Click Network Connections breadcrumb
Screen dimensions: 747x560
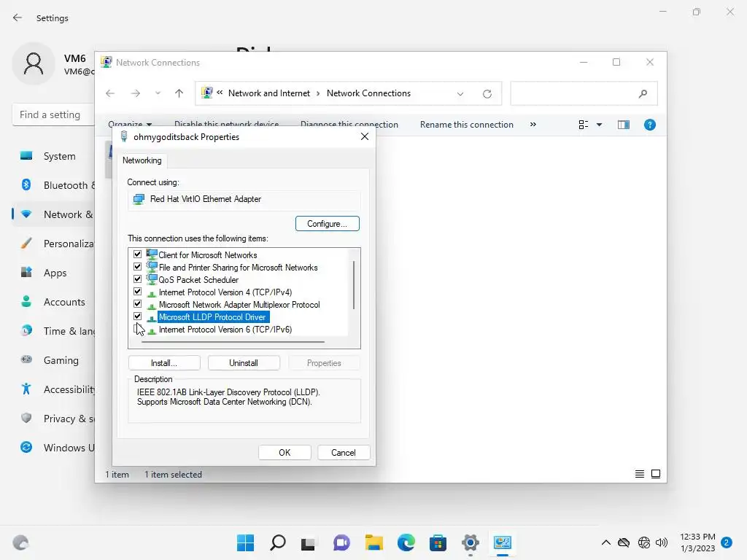click(368, 93)
